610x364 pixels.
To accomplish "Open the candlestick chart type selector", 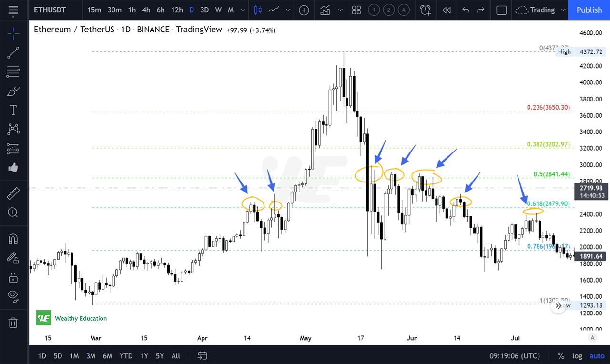I will [x=258, y=10].
